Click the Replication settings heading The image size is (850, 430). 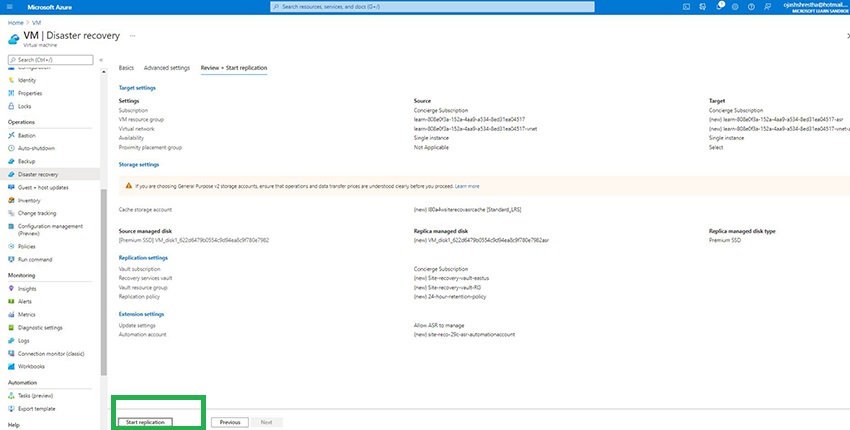point(143,258)
